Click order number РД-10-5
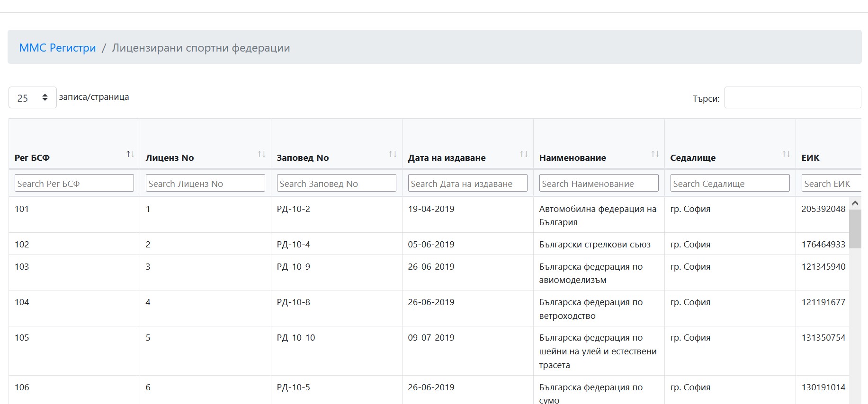Viewport: 868px width, 404px height. point(294,387)
